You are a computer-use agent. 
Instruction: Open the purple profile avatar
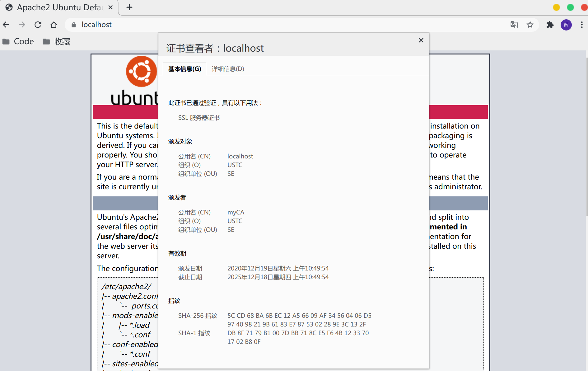tap(566, 25)
